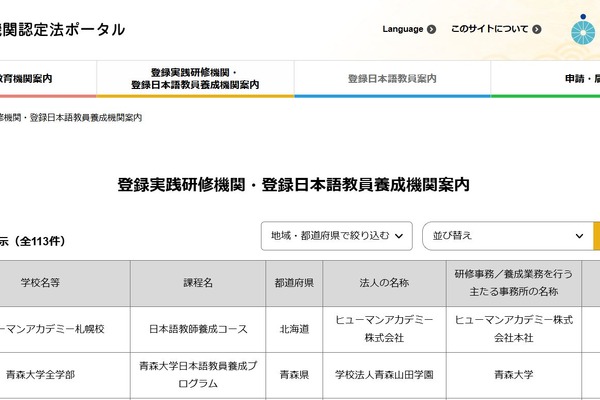Click the blue circular logo icon
The height and width of the screenshot is (400, 600).
583,30
